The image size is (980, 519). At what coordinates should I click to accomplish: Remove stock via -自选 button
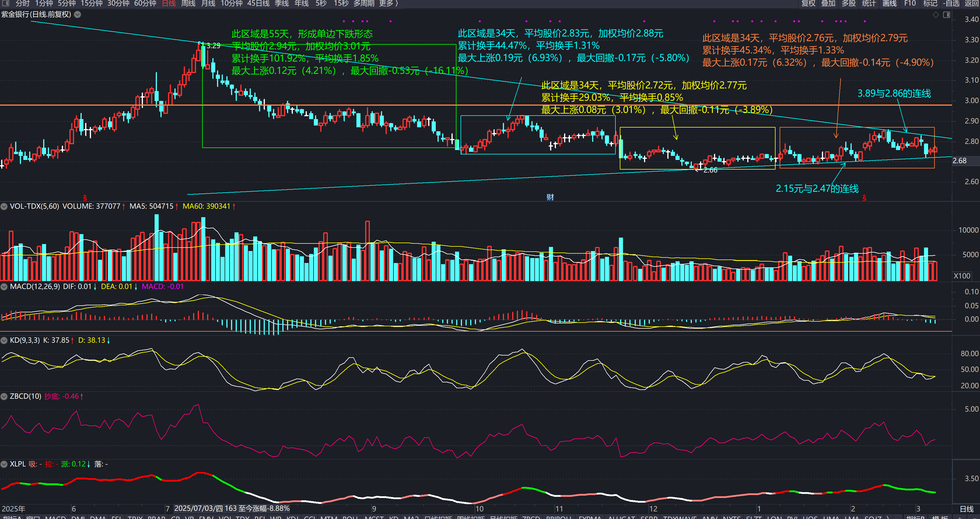tap(951, 4)
